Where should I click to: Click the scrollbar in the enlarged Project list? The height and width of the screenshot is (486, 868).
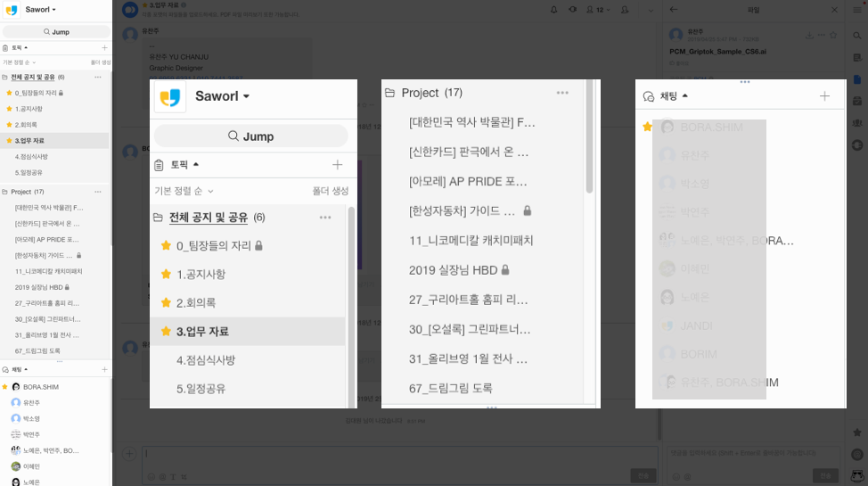(x=588, y=143)
